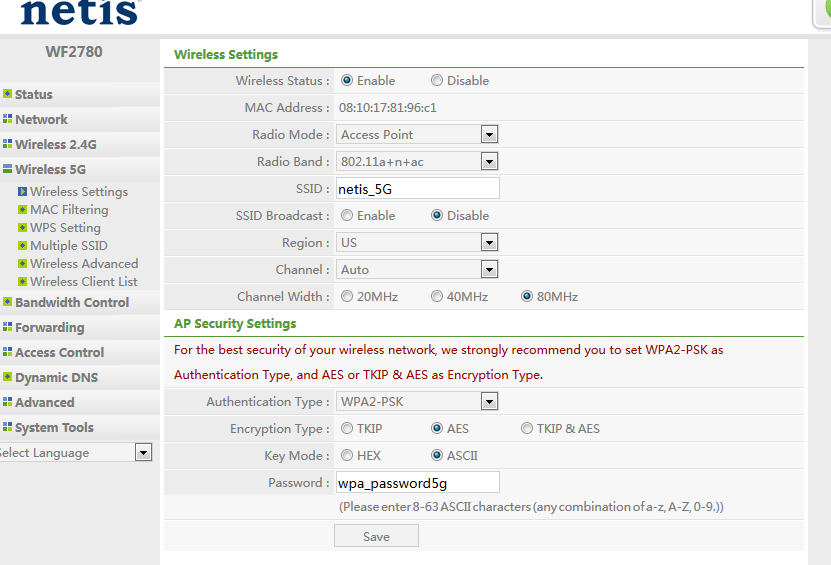Set Wireless Status to Disable
This screenshot has width=831, height=565.
coord(437,80)
